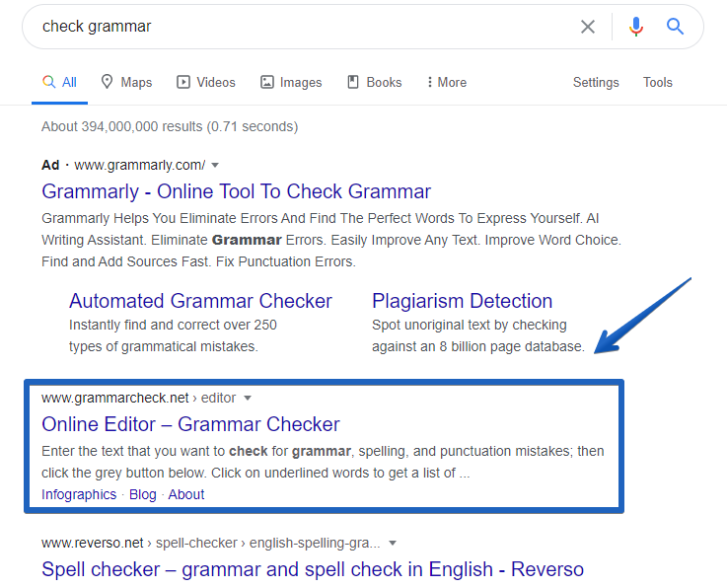The width and height of the screenshot is (727, 588).
Task: Switch to the Maps tab
Action: 126,83
